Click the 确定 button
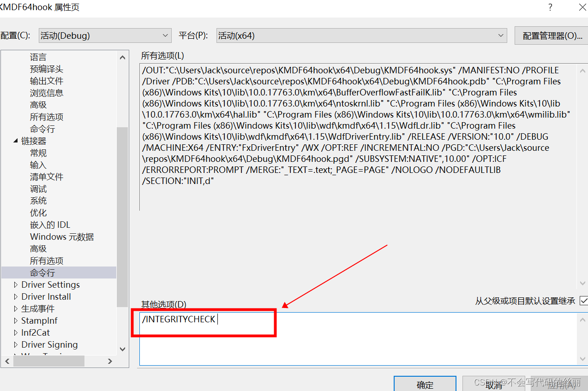The width and height of the screenshot is (588, 391). [425, 384]
